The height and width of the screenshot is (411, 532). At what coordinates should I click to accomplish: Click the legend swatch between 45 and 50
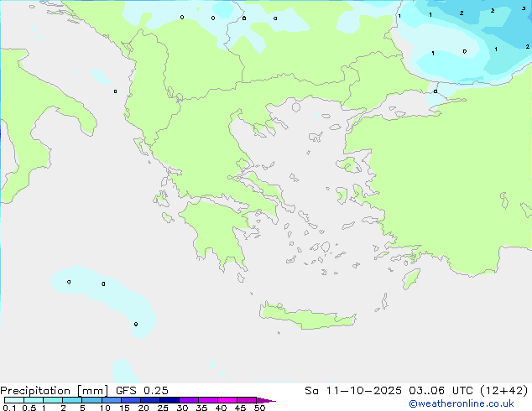pos(247,400)
